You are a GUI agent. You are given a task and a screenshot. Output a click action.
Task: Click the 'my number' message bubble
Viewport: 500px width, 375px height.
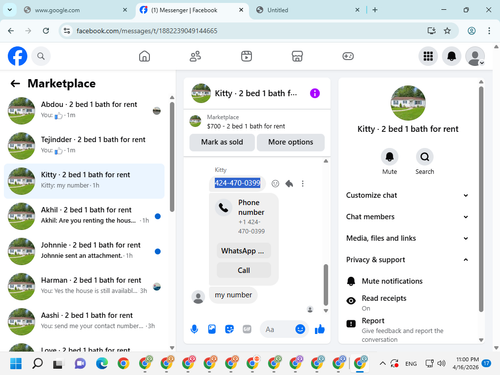pyautogui.click(x=233, y=295)
